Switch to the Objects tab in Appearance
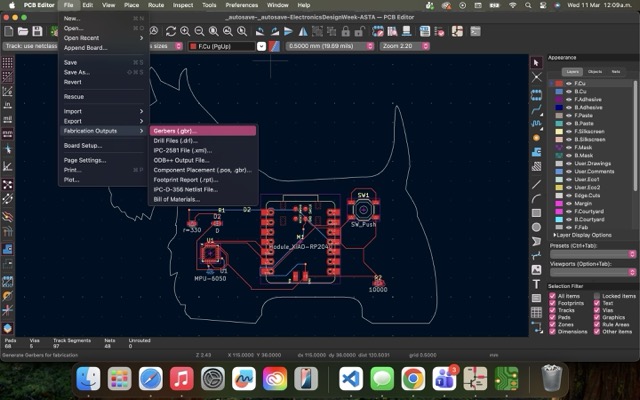The image size is (640, 400). [595, 72]
